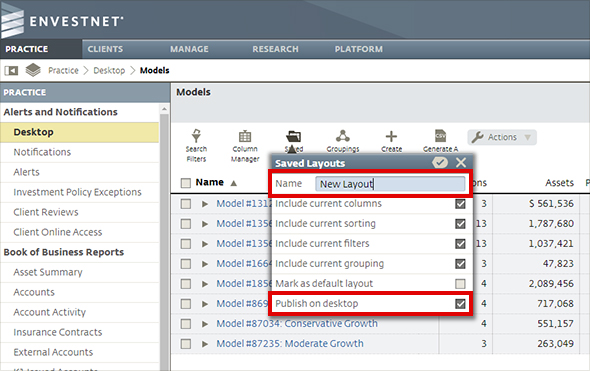Open the Actions dropdown
Image resolution: width=590 pixels, height=371 pixels.
tap(502, 137)
